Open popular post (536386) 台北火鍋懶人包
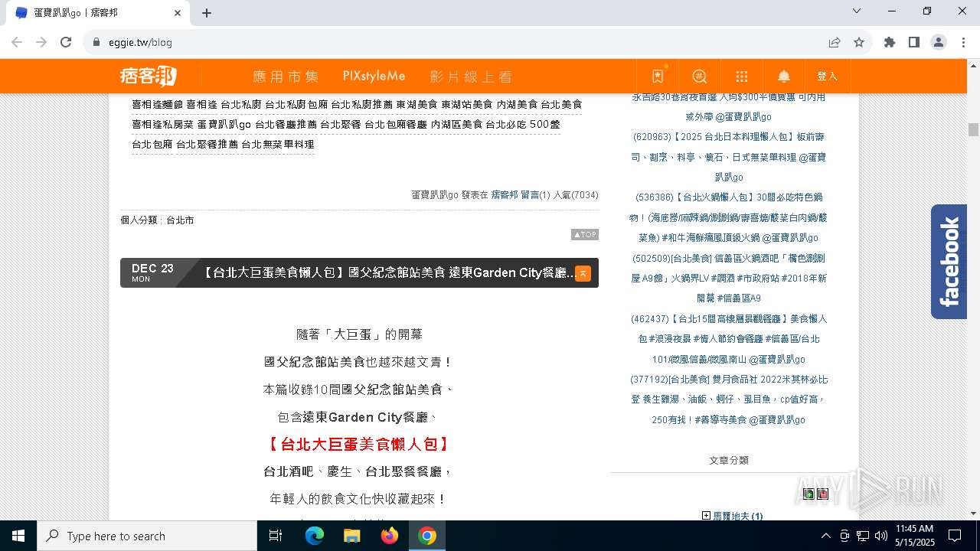980x551 pixels. tap(728, 217)
